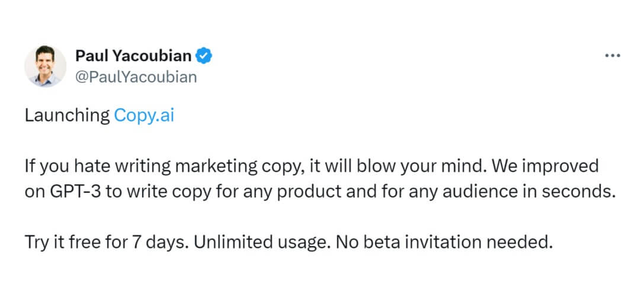The image size is (644, 306).
Task: Open the three-dot more options menu
Action: click(x=613, y=56)
